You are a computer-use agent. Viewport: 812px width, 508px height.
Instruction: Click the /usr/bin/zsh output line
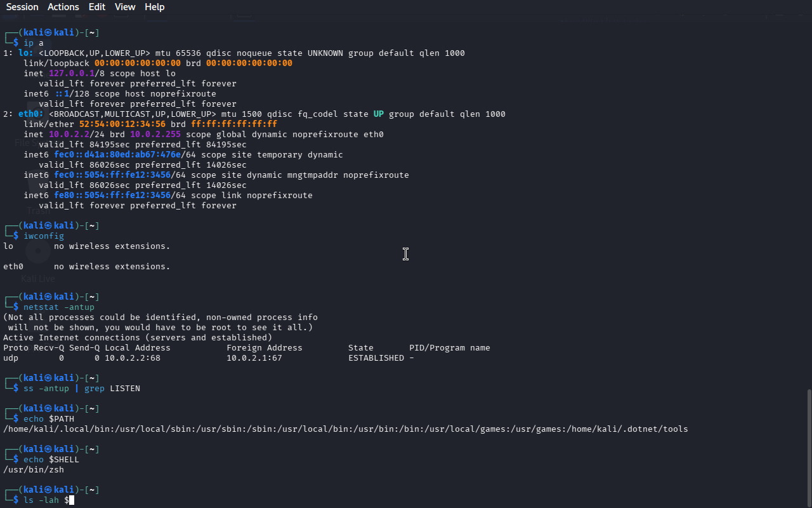click(x=34, y=470)
